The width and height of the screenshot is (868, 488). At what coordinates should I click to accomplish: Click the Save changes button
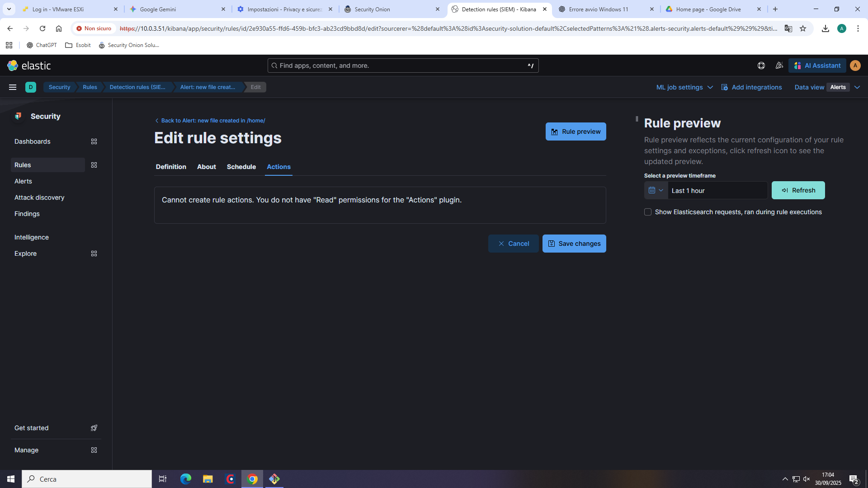tap(574, 244)
